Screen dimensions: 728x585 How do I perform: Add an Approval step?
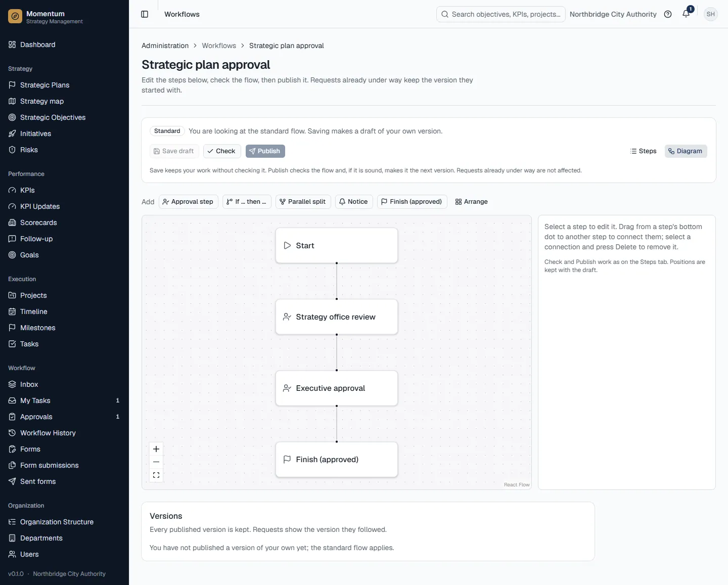point(189,202)
